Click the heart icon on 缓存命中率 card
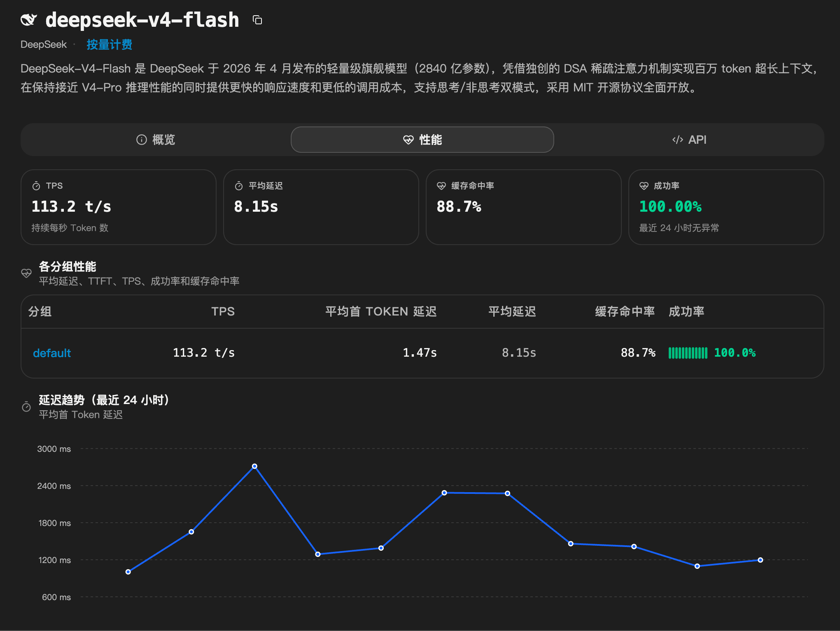 click(441, 186)
